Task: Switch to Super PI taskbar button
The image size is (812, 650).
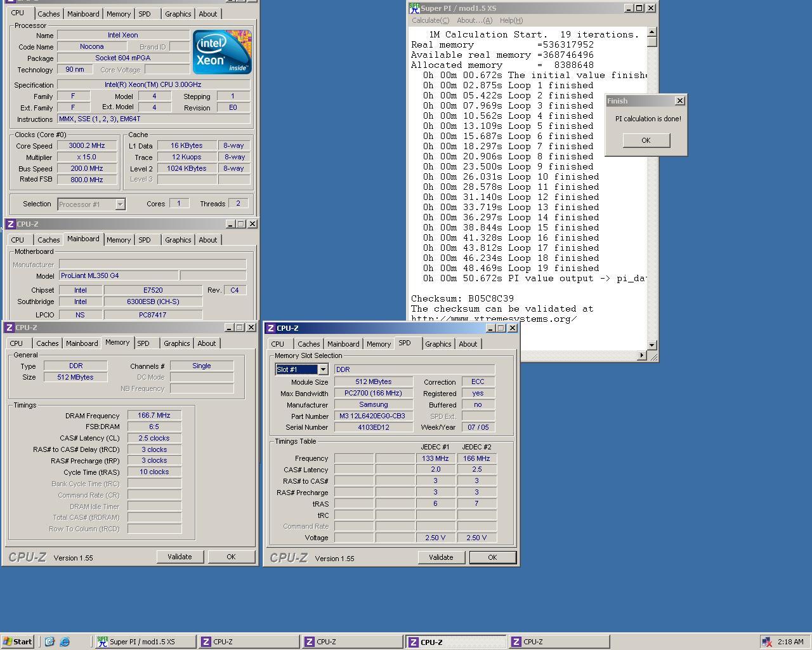Action: [145, 642]
